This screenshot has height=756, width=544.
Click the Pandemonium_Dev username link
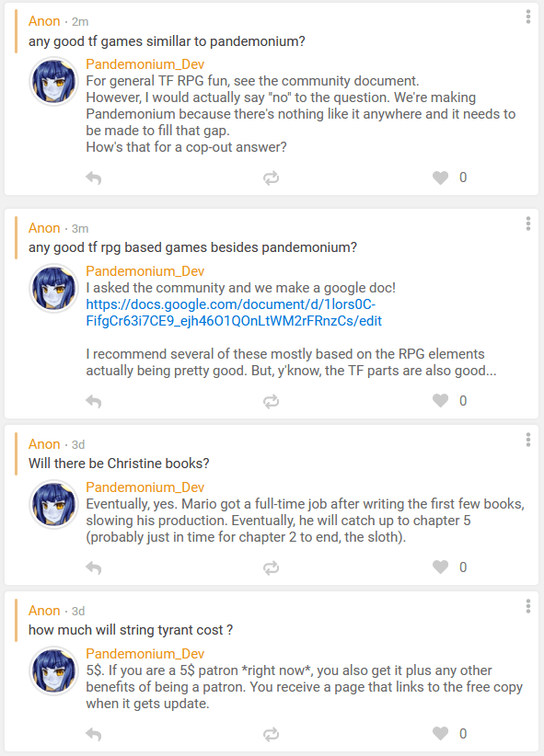click(145, 64)
